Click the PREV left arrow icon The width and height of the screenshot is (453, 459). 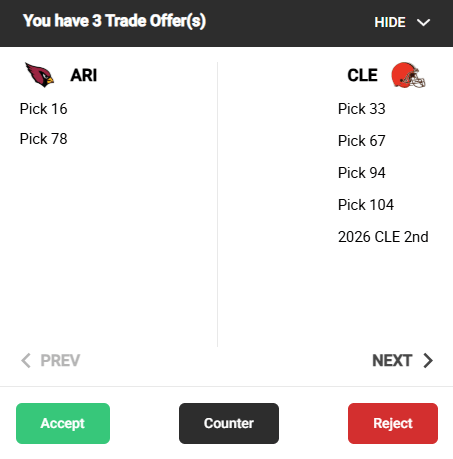(26, 360)
